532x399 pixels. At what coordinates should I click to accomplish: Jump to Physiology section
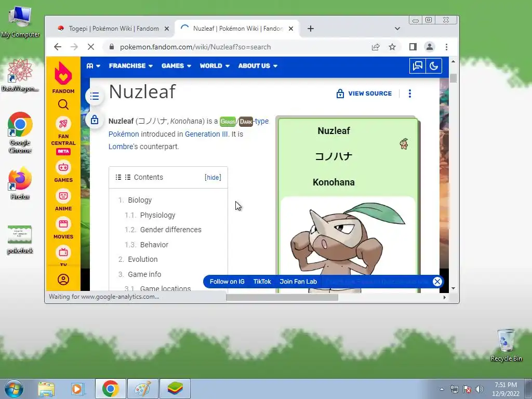coord(158,215)
